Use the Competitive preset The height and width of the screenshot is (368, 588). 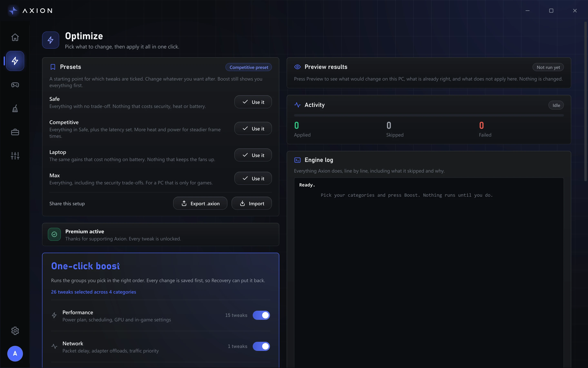(253, 128)
